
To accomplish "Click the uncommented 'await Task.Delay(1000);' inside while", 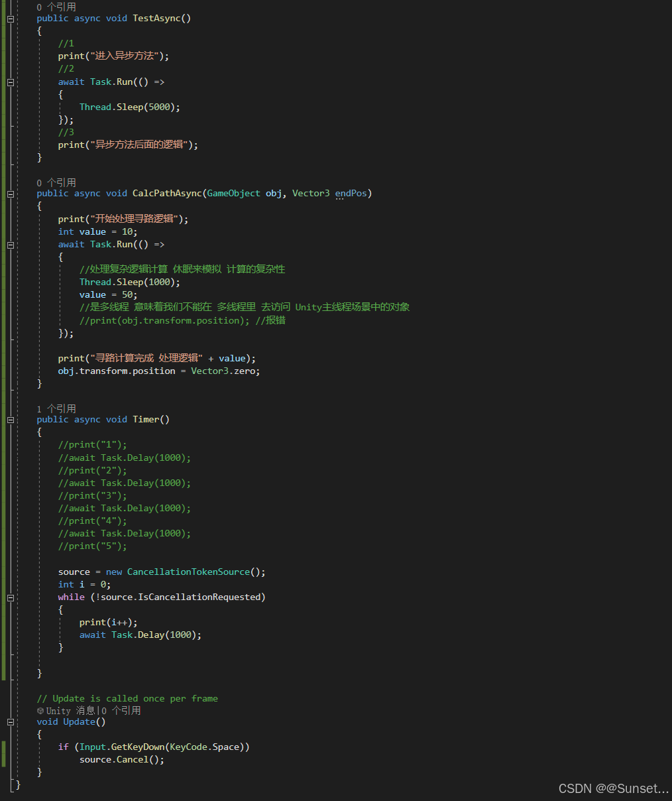I will coord(140,635).
